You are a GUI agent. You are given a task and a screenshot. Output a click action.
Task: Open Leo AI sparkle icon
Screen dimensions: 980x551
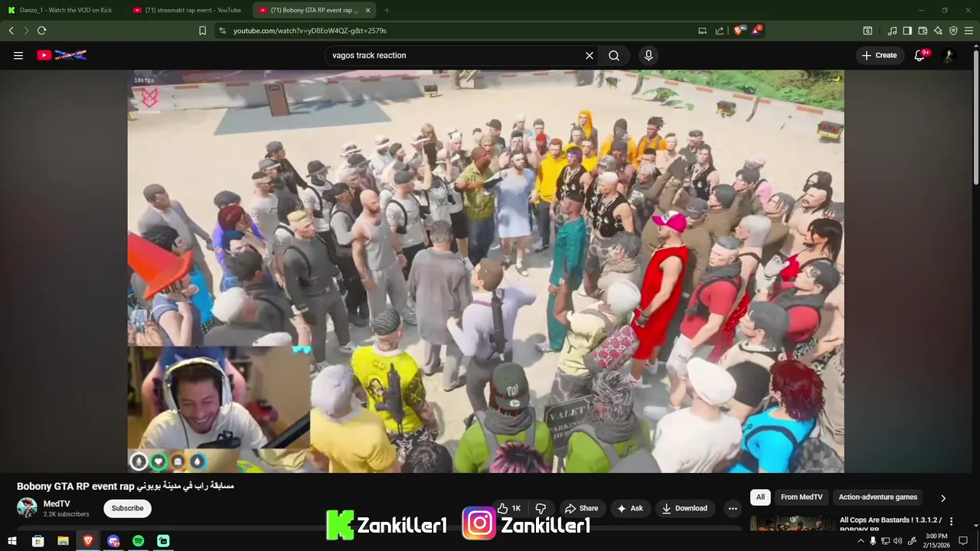click(x=938, y=31)
